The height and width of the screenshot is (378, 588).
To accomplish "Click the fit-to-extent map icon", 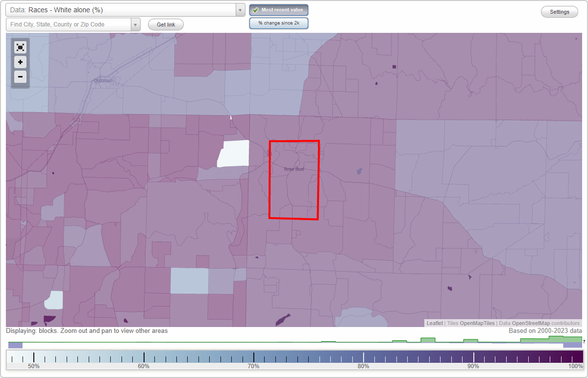I will 20,48.
